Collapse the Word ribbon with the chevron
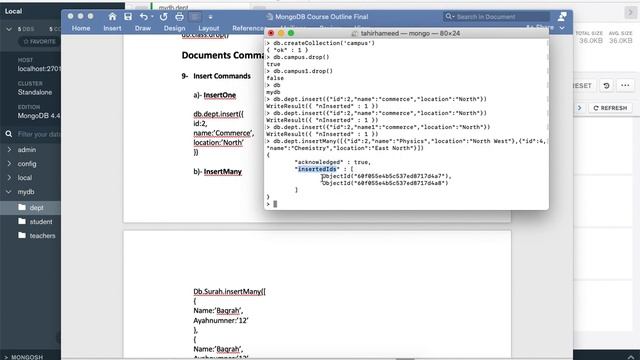 point(562,28)
